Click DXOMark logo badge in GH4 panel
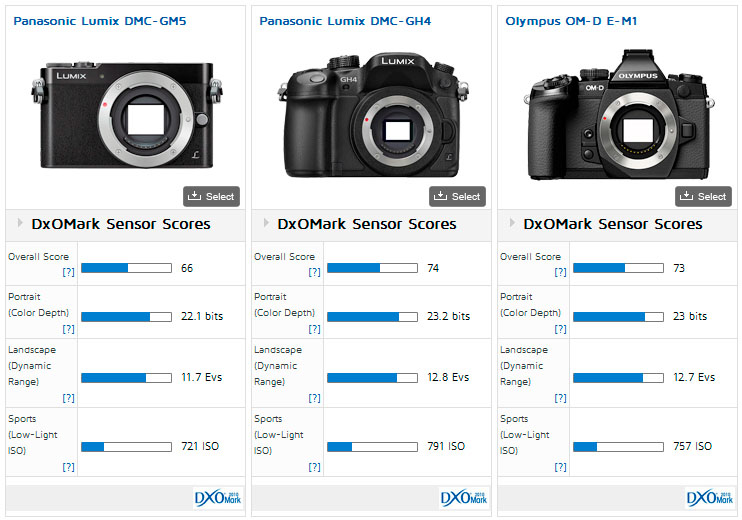Viewport: 742px width, 520px height. coord(464,498)
